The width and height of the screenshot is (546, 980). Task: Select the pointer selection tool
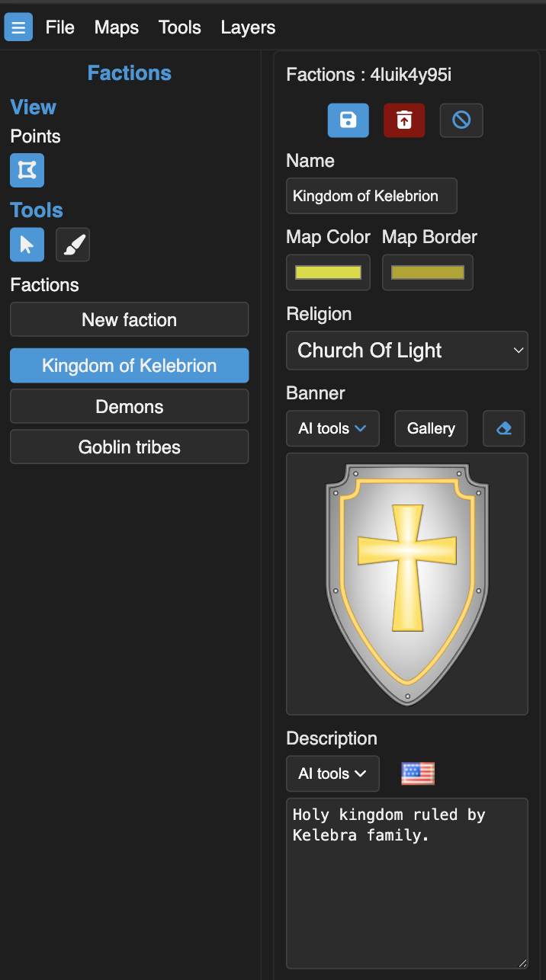27,245
